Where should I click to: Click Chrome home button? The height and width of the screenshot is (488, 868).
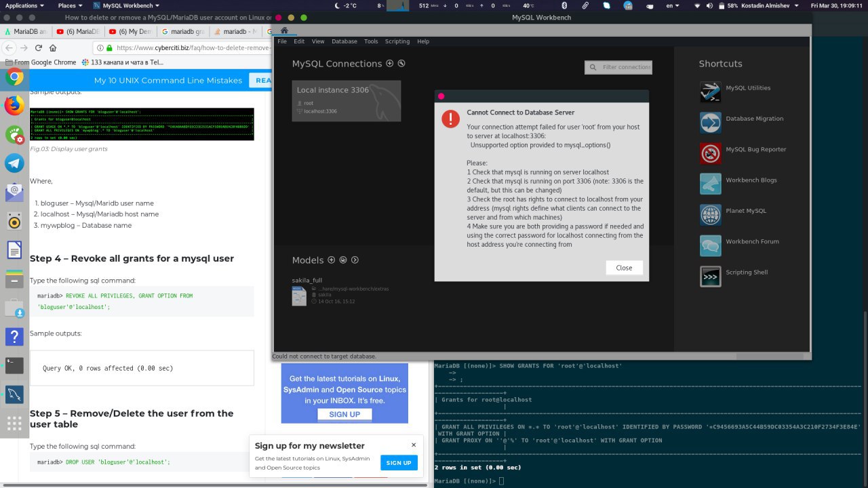[54, 47]
